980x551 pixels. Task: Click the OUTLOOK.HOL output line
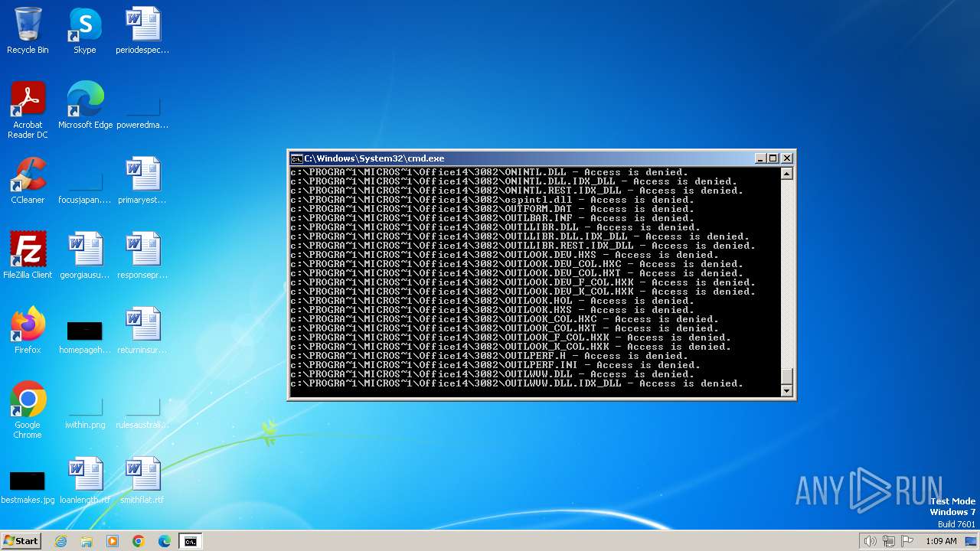[492, 301]
